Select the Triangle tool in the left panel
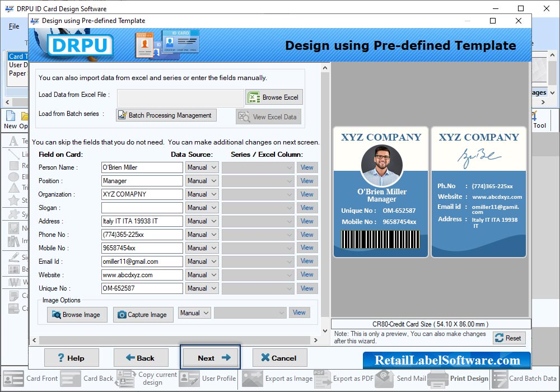 pos(13,188)
